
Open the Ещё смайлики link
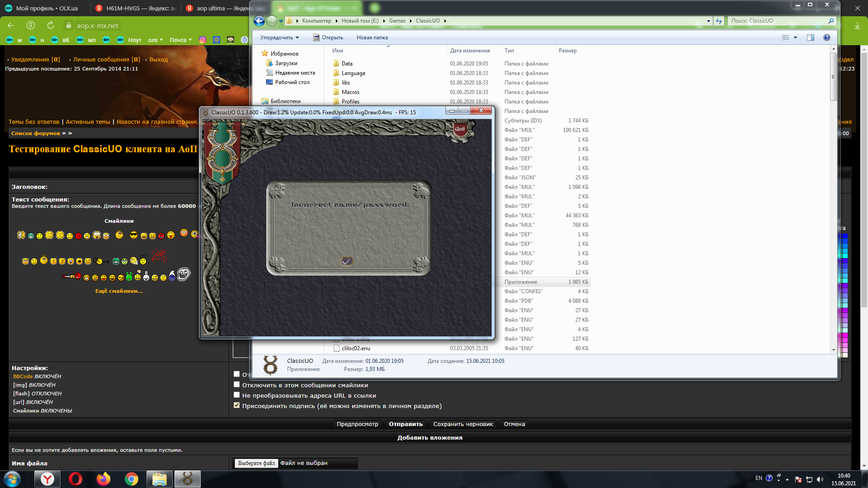coord(119,291)
